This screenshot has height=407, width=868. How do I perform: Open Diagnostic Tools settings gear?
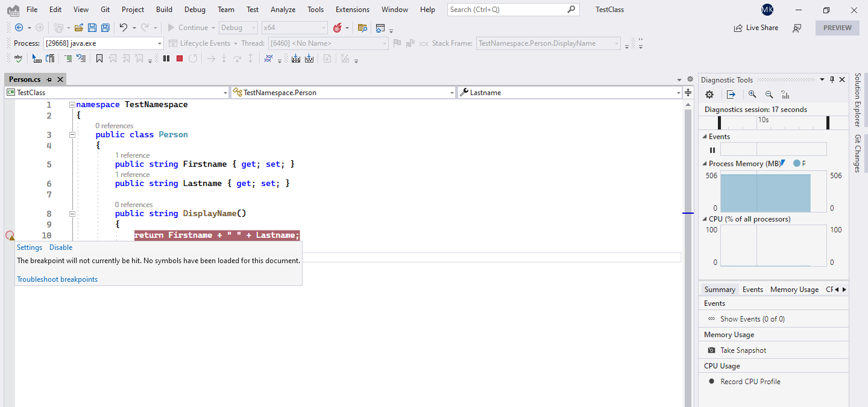[x=709, y=95]
